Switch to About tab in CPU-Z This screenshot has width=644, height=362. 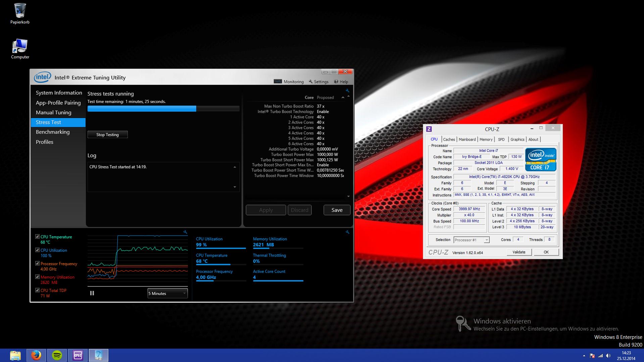[x=533, y=140]
